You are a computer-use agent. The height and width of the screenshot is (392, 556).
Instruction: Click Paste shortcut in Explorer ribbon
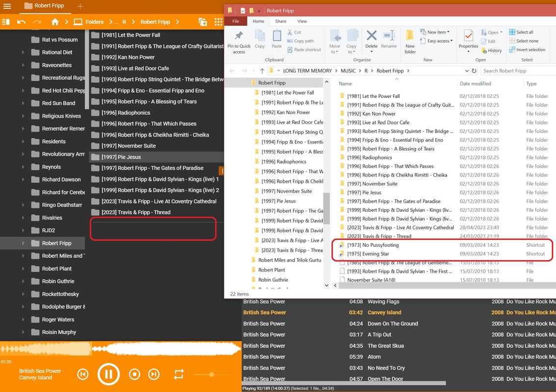pyautogui.click(x=304, y=50)
